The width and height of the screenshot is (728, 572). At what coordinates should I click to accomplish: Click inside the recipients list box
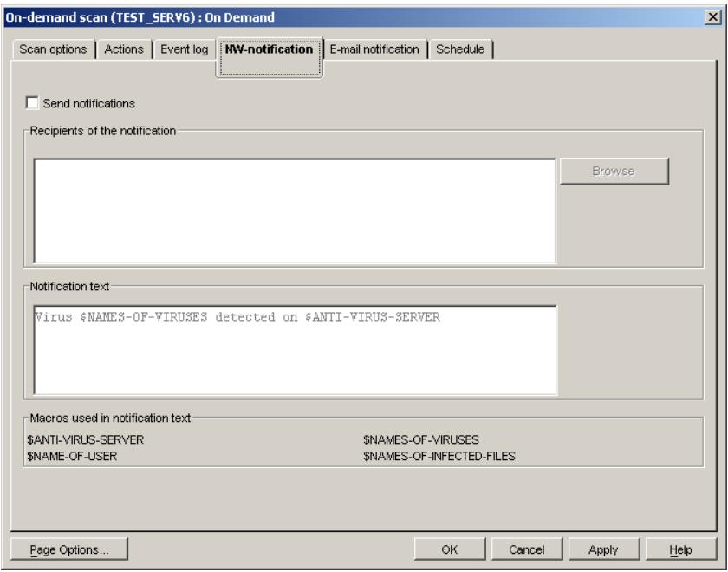tap(295, 208)
